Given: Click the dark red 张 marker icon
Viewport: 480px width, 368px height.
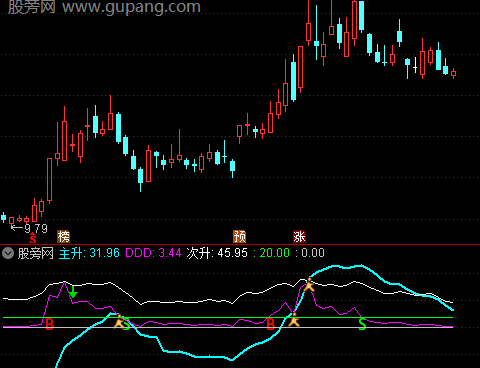Looking at the screenshot, I should pyautogui.click(x=299, y=237).
